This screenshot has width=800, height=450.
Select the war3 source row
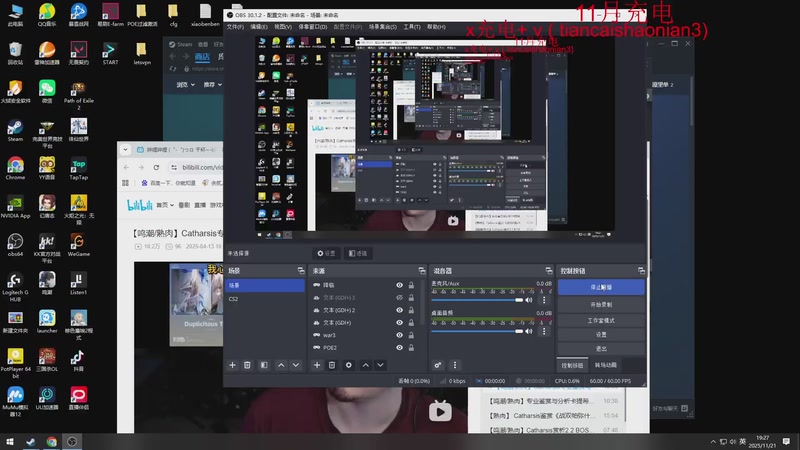tap(365, 335)
